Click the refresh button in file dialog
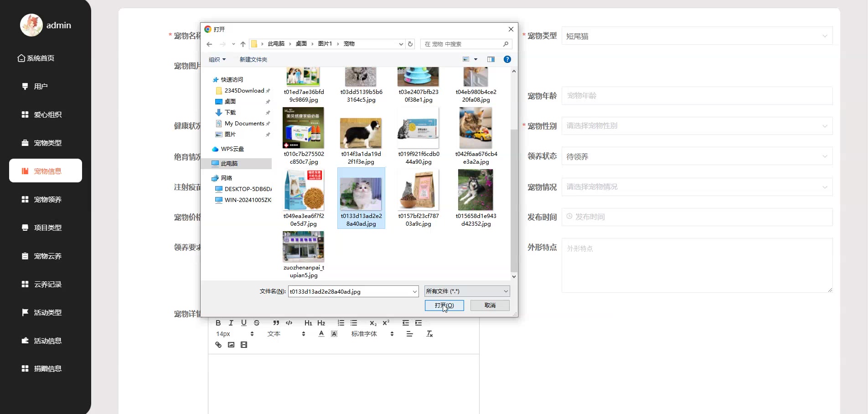The height and width of the screenshot is (414, 868). [410, 44]
